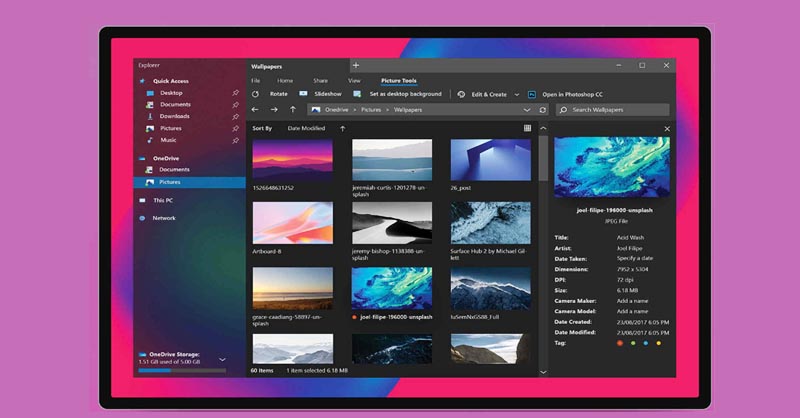This screenshot has width=800, height=418.
Task: Click Pictures in the breadcrumb path
Action: [x=371, y=110]
